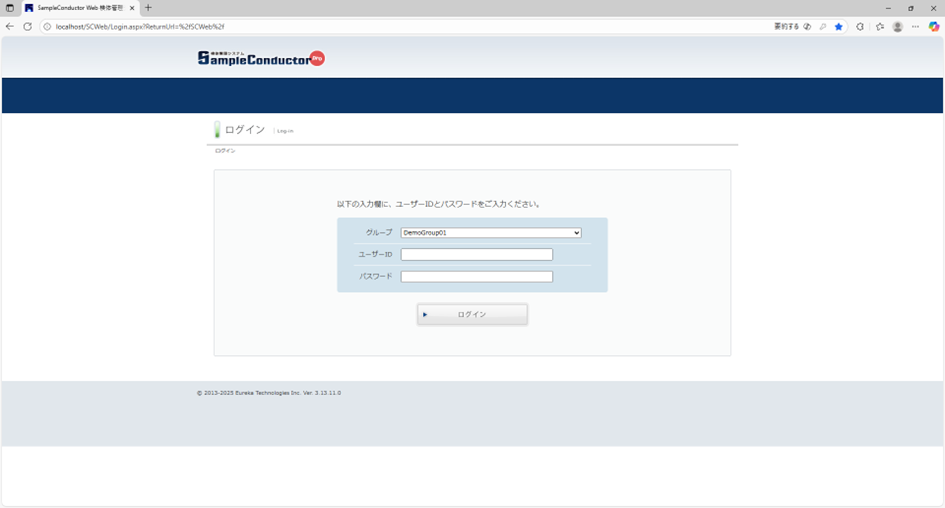945x508 pixels.
Task: Click the 要約する button in address bar
Action: tap(786, 27)
